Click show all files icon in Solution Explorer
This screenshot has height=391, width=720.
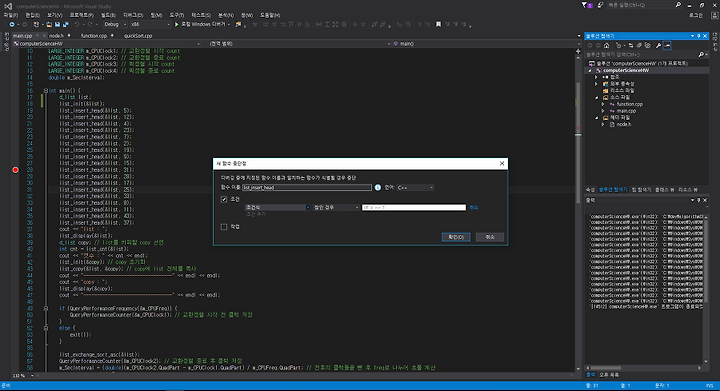coord(647,45)
